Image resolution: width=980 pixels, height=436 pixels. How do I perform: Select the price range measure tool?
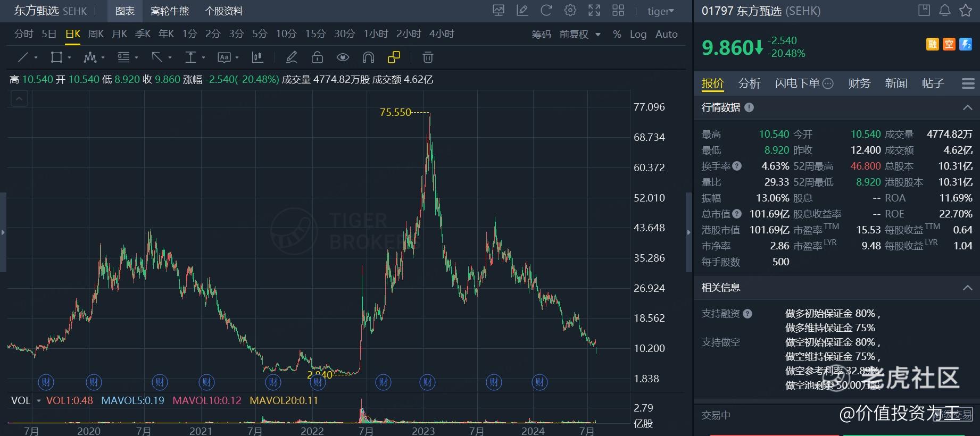[x=190, y=57]
